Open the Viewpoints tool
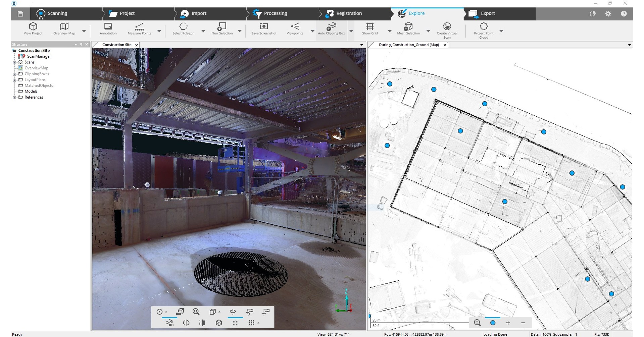Viewport: 644px width, 337px height. click(x=295, y=29)
